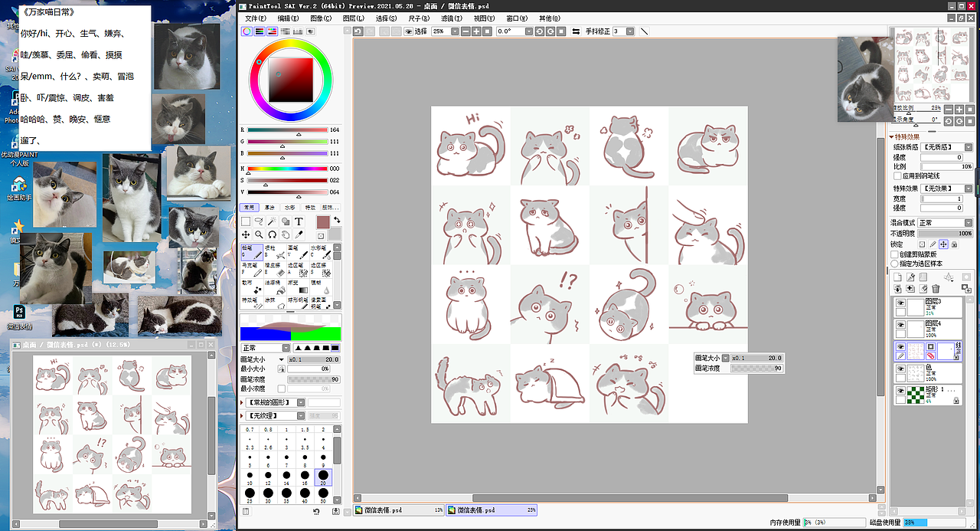Open the layer 混合模式 dropdown
Viewport: 980px width, 531px height.
[x=969, y=223]
